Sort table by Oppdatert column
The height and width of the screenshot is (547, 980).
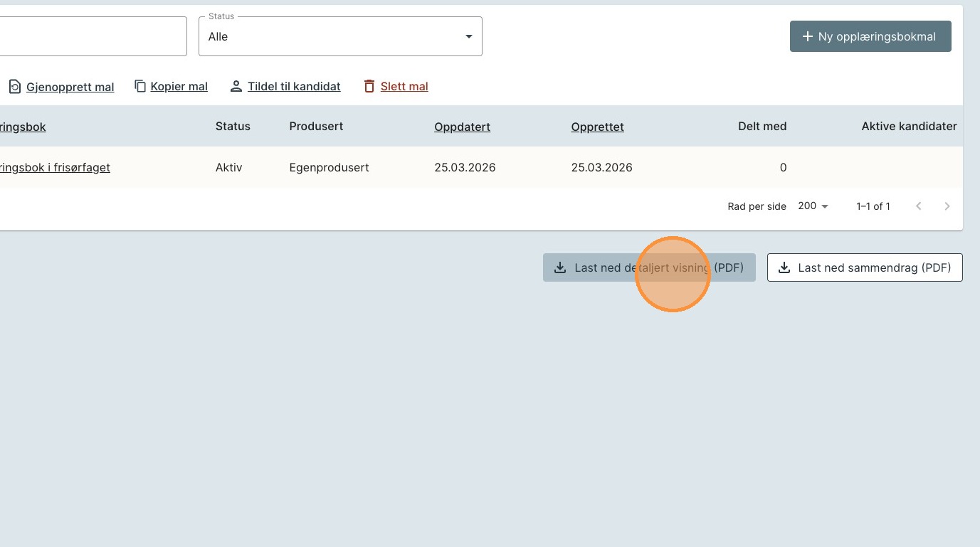point(462,127)
